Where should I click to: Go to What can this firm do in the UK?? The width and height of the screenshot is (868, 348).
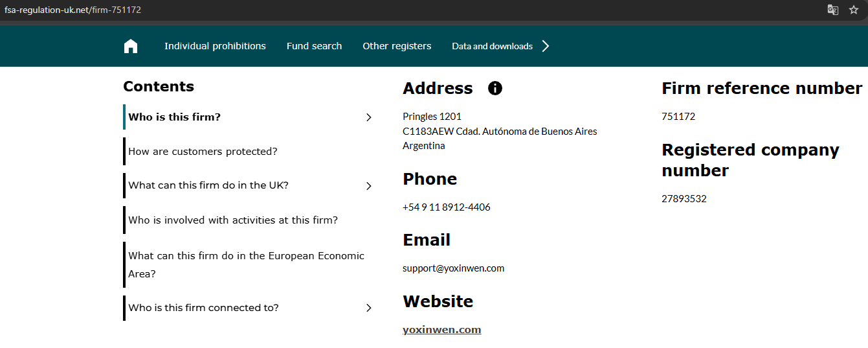tap(208, 185)
